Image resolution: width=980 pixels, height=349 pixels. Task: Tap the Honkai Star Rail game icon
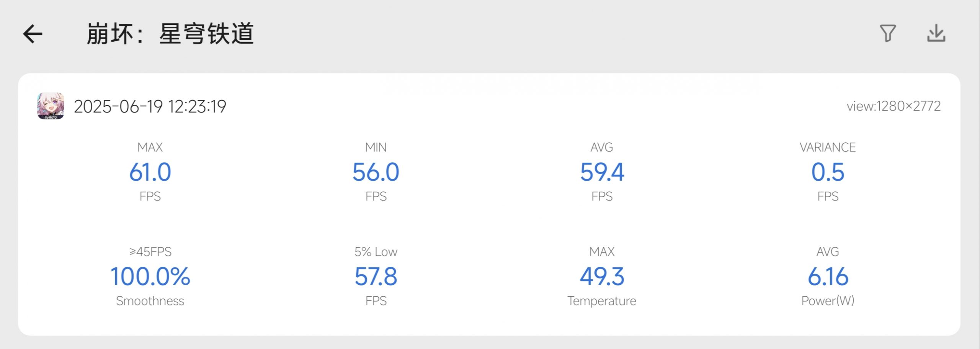tap(51, 106)
